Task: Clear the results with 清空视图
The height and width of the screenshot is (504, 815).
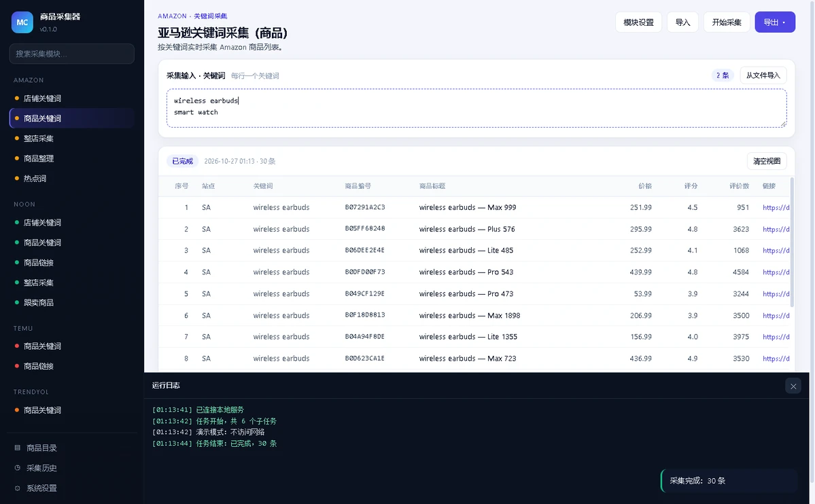Action: [x=767, y=161]
